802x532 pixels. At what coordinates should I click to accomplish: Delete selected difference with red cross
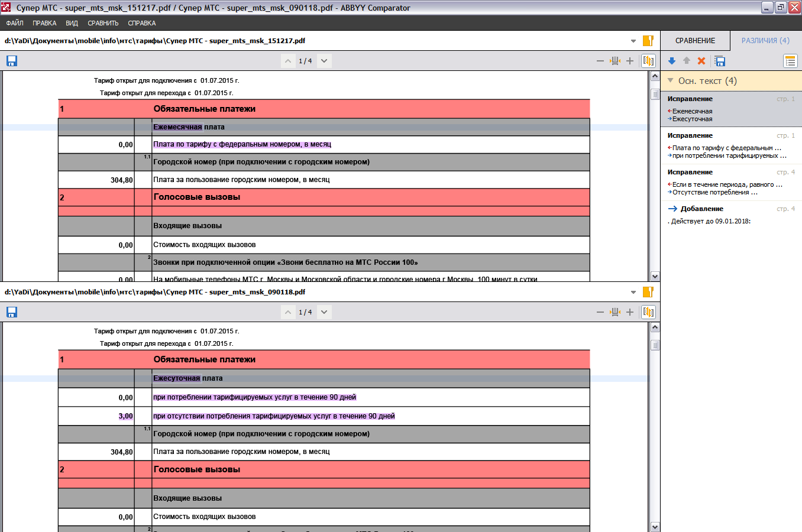701,61
